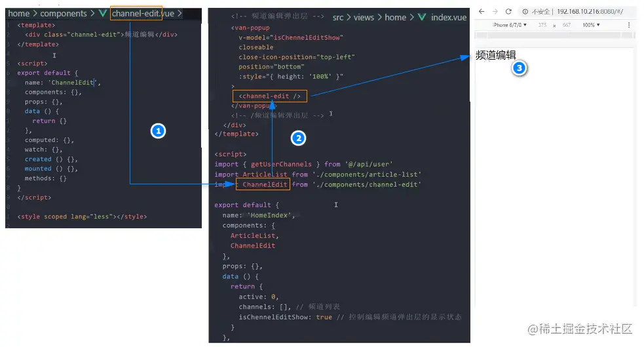Click the './components/channel-edit' import path
Viewport: 644px width, 347px height.
click(367, 184)
